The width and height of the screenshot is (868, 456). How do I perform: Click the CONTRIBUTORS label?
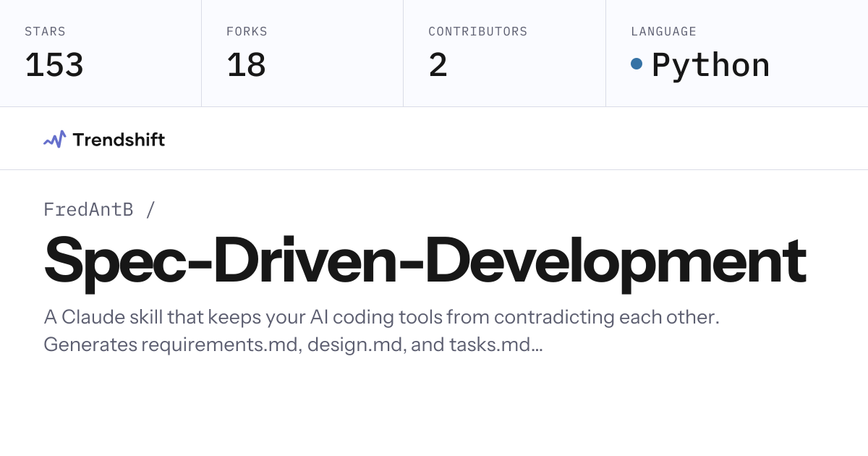click(477, 32)
